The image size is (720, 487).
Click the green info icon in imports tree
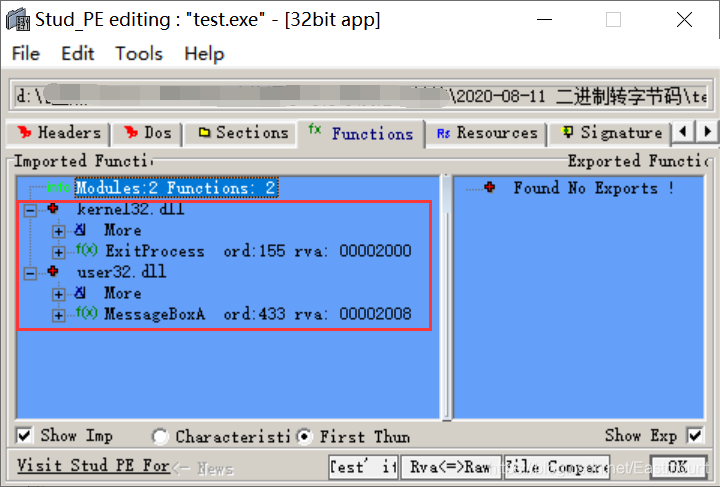pyautogui.click(x=58, y=187)
